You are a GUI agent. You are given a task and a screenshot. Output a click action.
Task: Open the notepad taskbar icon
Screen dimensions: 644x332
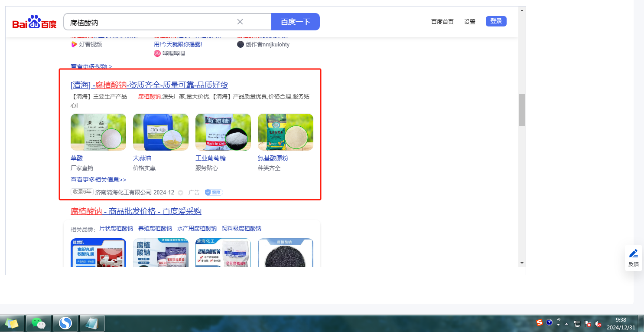coord(92,323)
